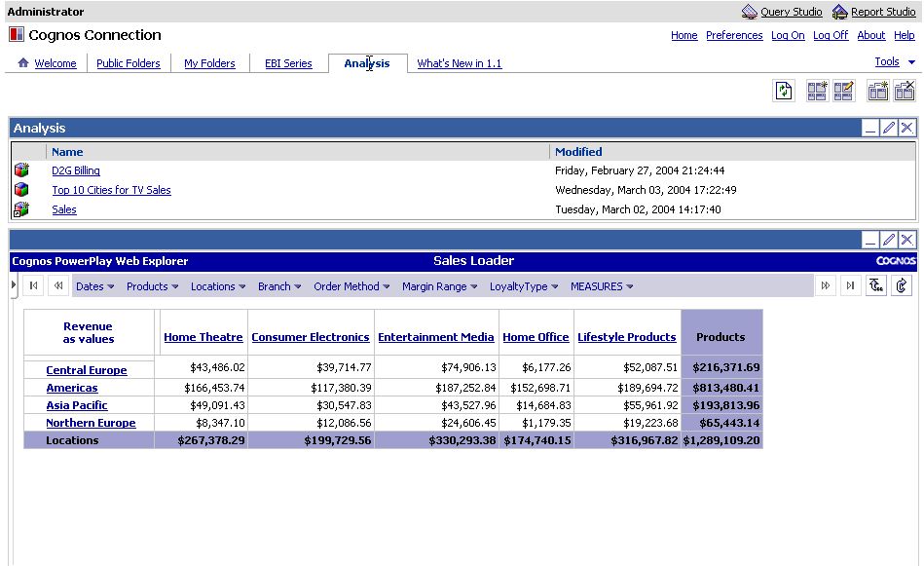Drill into Home Theatre column

point(203,337)
